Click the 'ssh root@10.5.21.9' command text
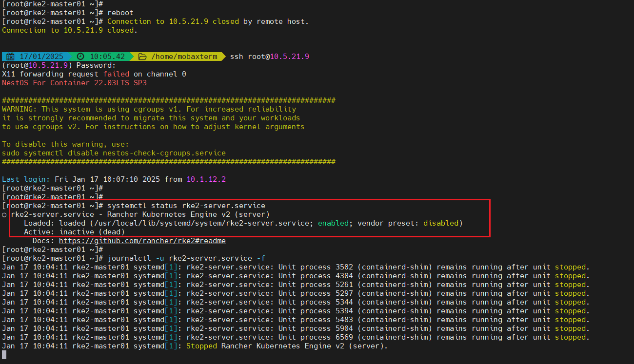634x364 pixels. point(270,57)
